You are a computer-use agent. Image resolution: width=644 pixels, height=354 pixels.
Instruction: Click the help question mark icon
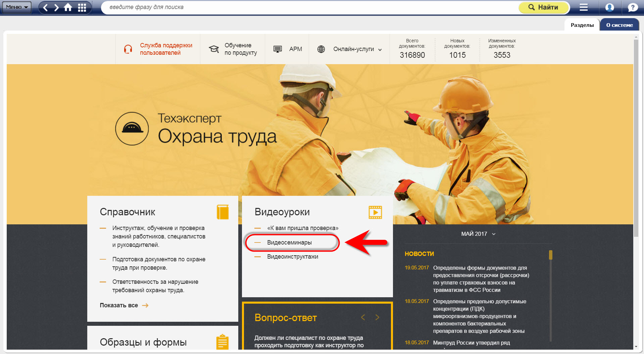633,7
